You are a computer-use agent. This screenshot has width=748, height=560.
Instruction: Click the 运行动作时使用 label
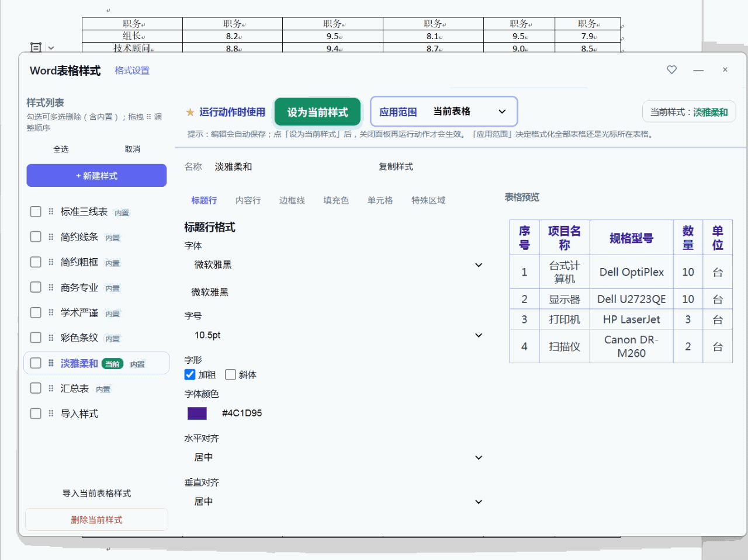(232, 112)
